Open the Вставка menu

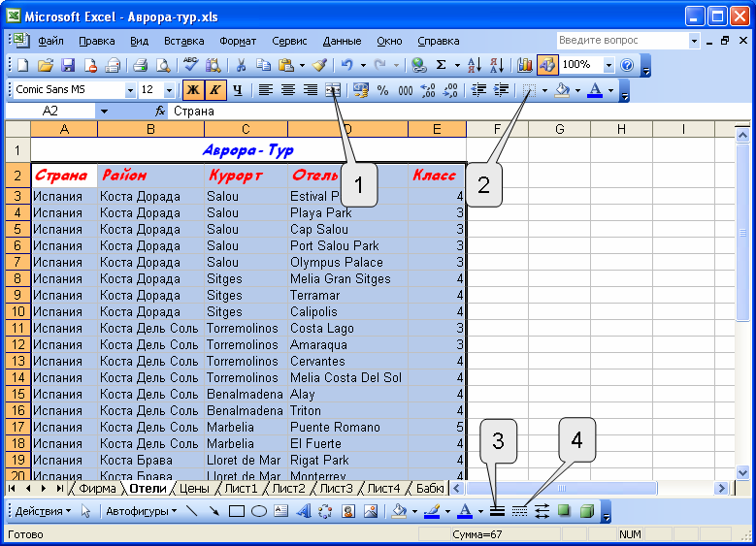click(x=184, y=41)
